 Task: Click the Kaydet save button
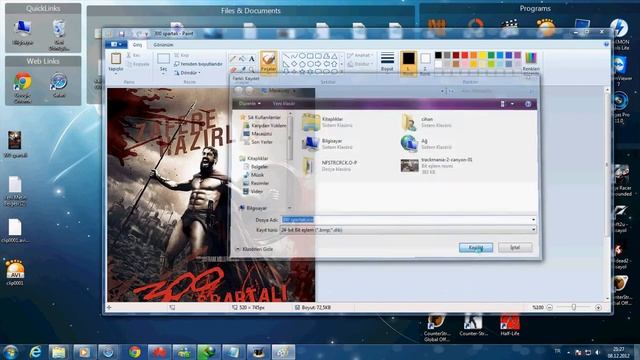tap(476, 247)
